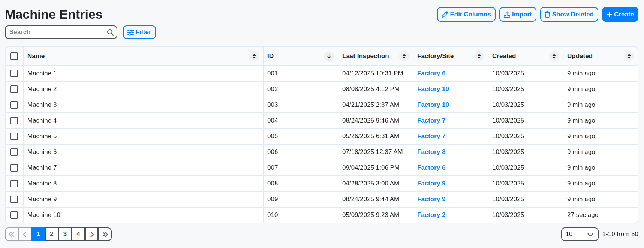The width and height of the screenshot is (644, 248).
Task: Check the Machine 8 row
Action: coord(14,184)
